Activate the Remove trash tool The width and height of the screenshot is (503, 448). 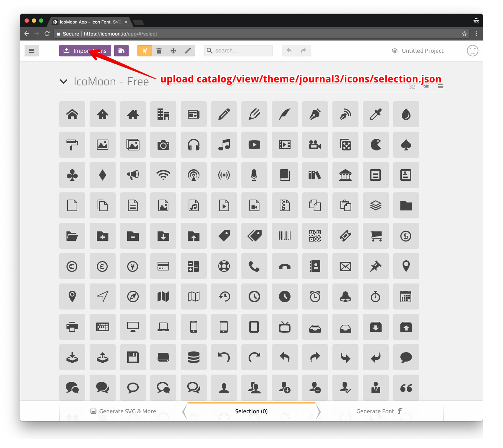[159, 51]
